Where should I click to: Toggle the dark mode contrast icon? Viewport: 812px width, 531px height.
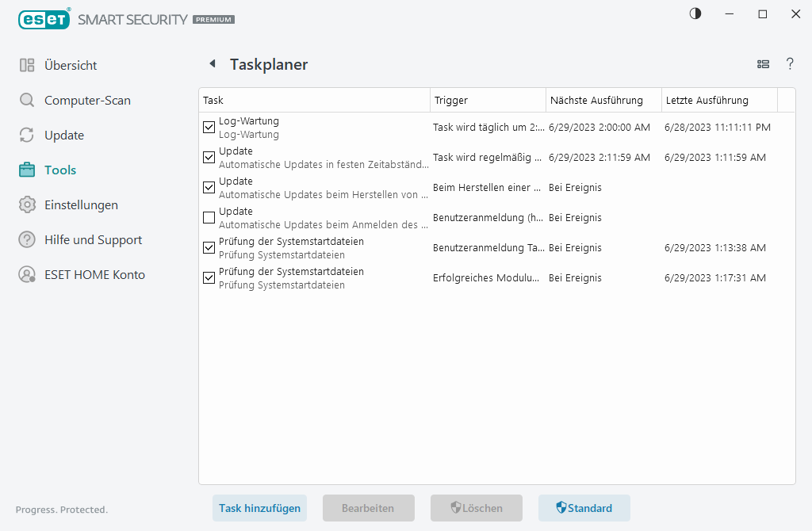point(695,13)
